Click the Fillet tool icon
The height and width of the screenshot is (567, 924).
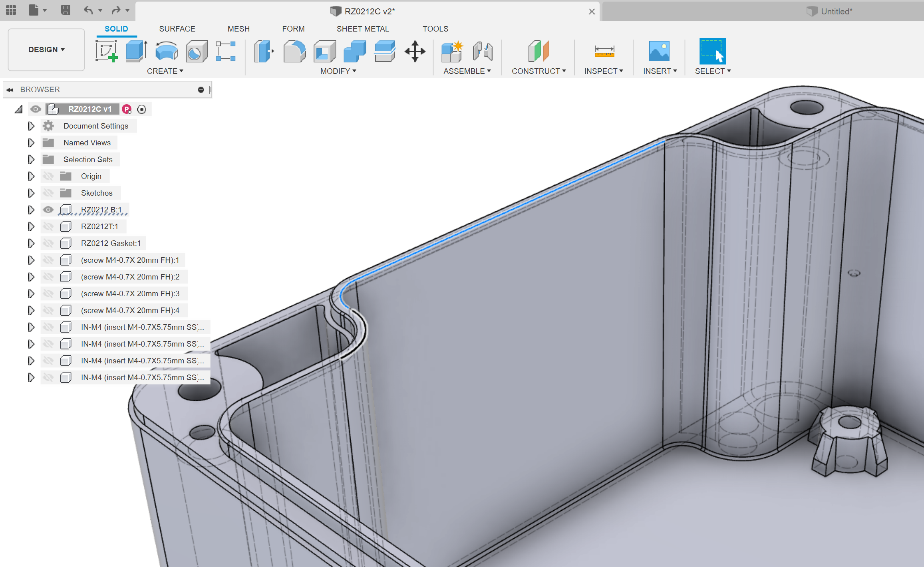[x=294, y=51]
